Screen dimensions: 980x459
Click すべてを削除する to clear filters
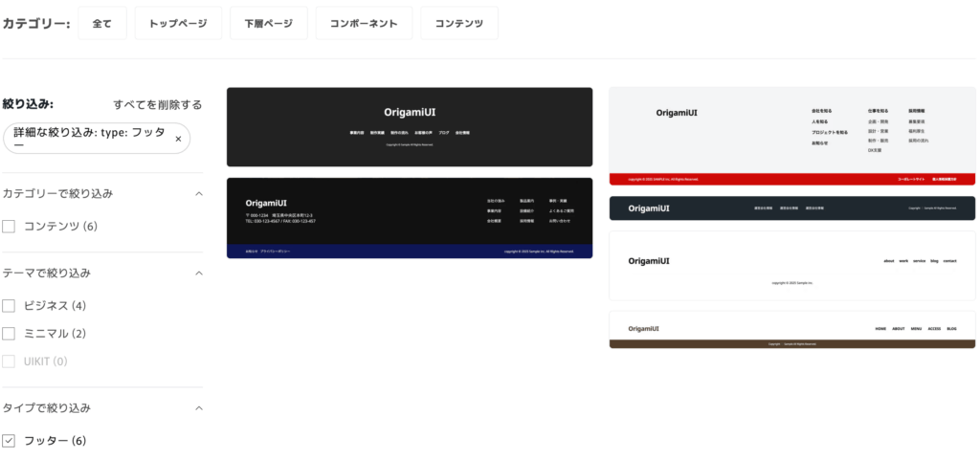158,104
